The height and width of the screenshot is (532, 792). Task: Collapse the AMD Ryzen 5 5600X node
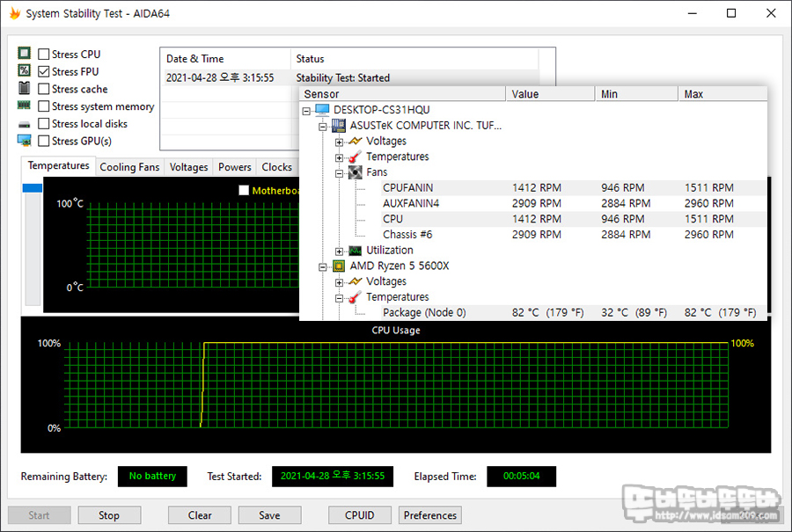pos(323,266)
